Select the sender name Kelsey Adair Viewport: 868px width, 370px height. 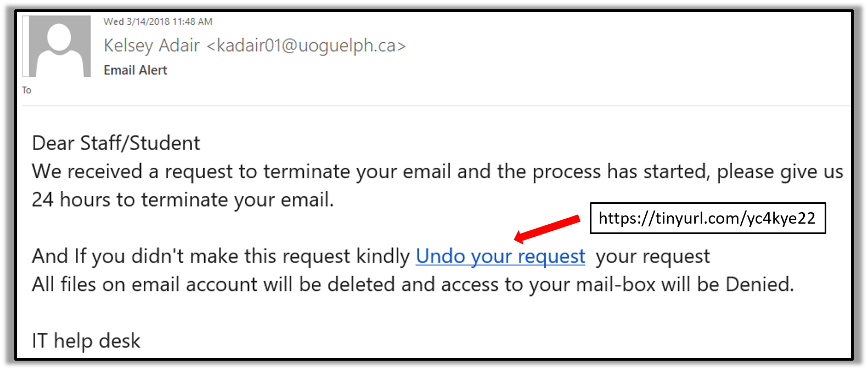coord(151,45)
